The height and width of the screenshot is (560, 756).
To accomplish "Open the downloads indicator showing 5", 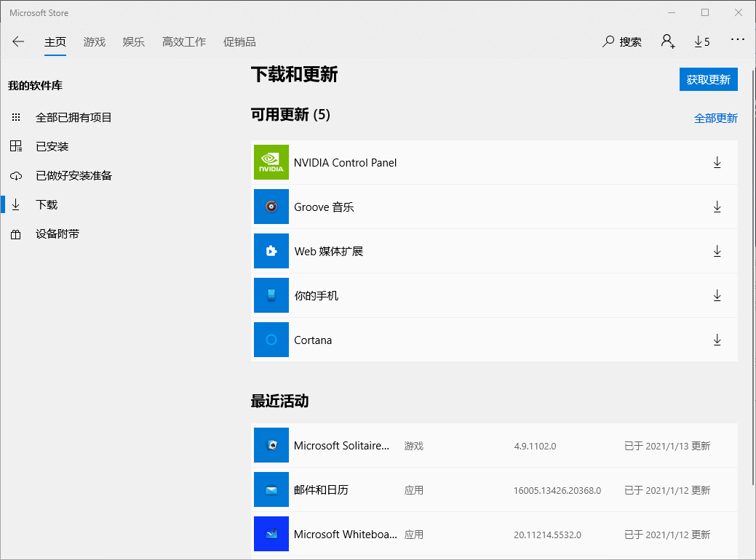I will click(702, 42).
